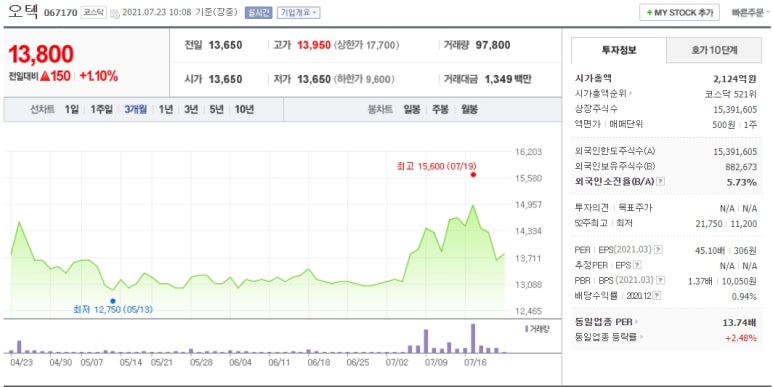Click the help icon beside 배당수익률 2020.12
Image resolution: width=773 pixels, height=387 pixels.
pos(657,296)
